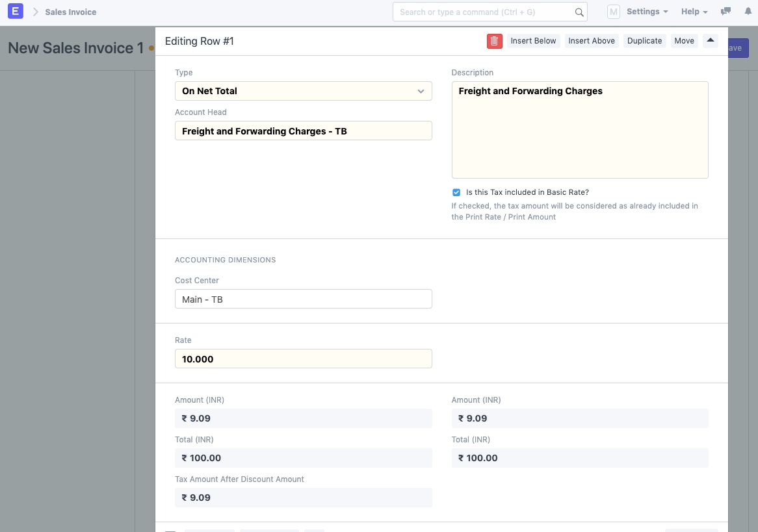
Task: Click the Insert Below button
Action: point(533,41)
